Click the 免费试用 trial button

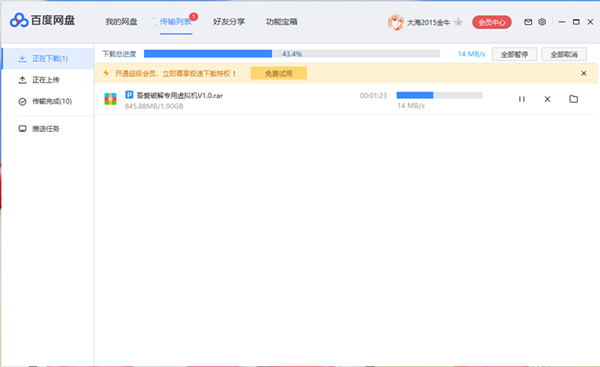click(x=279, y=73)
